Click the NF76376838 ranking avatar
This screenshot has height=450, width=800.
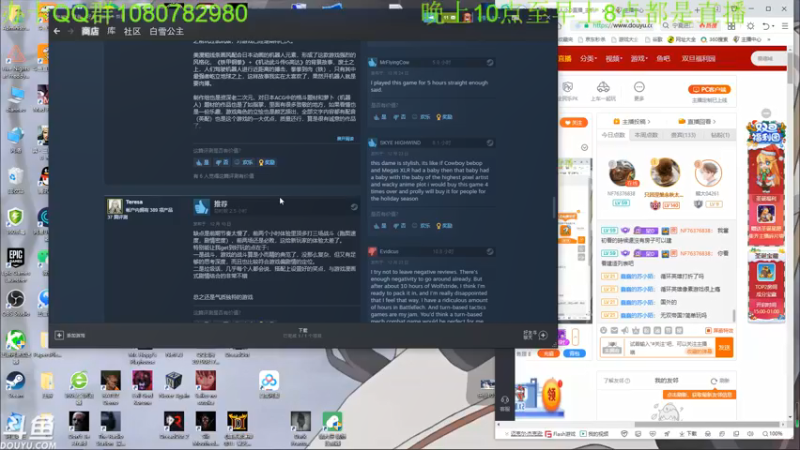(621, 173)
